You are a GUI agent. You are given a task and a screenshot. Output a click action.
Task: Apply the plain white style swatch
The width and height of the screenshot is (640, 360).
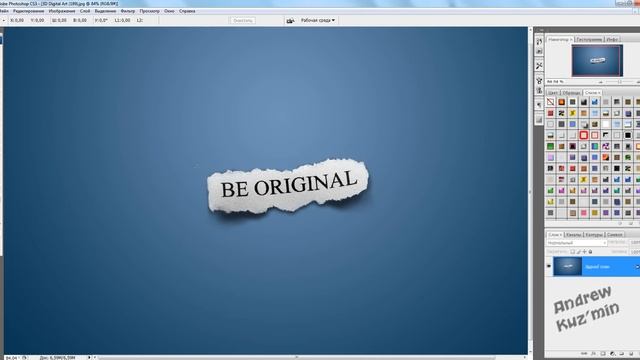(x=606, y=124)
